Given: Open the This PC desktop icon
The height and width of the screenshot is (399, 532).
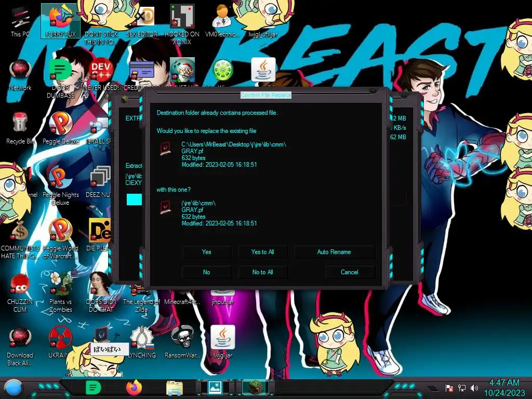Looking at the screenshot, I should tap(20, 22).
